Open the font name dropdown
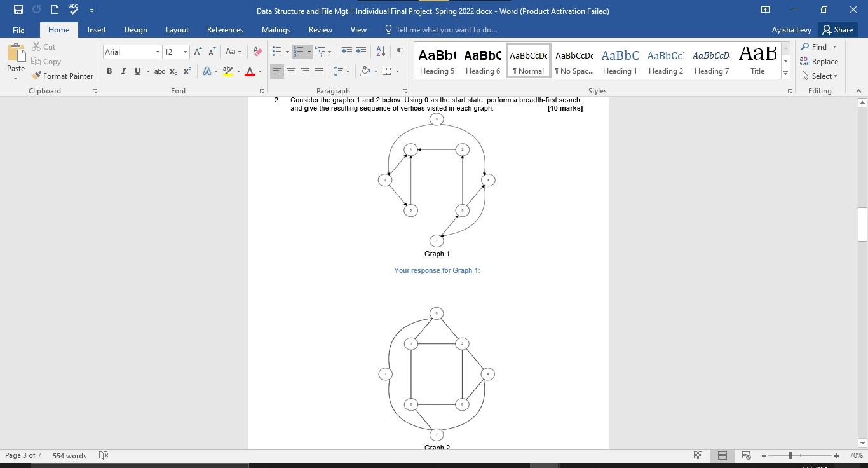Image resolution: width=868 pixels, height=468 pixels. click(x=158, y=52)
